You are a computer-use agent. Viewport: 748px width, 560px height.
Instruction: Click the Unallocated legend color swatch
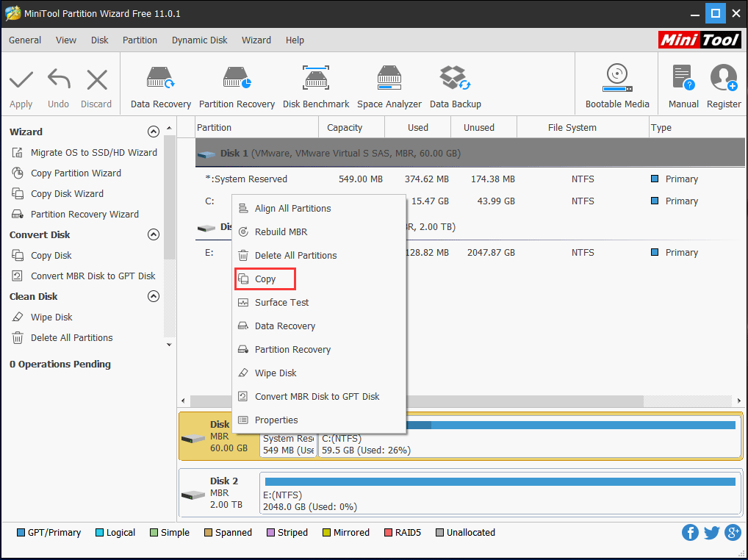pos(439,532)
